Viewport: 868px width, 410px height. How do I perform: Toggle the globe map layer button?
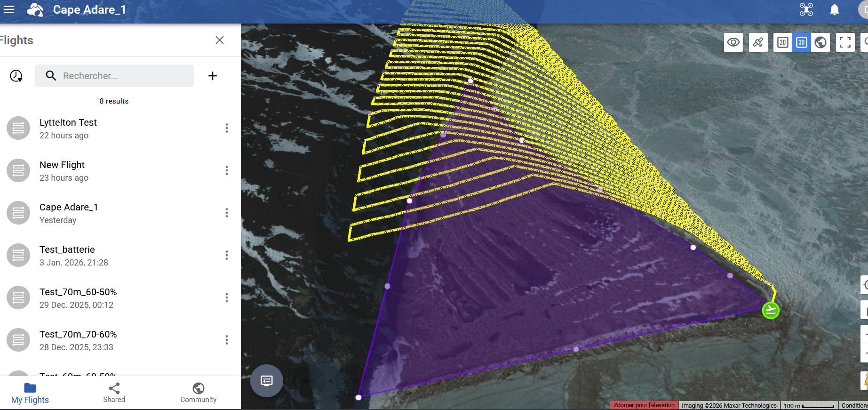[x=820, y=42]
